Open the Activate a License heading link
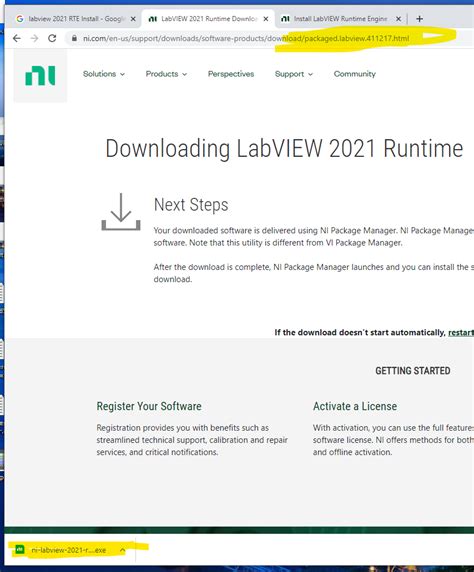The height and width of the screenshot is (572, 474). click(355, 406)
